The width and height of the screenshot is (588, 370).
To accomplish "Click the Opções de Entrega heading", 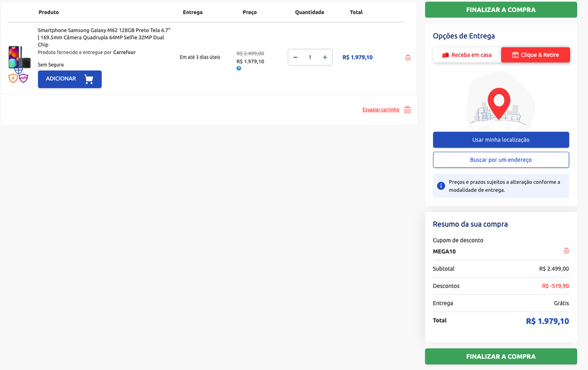I will pos(464,36).
